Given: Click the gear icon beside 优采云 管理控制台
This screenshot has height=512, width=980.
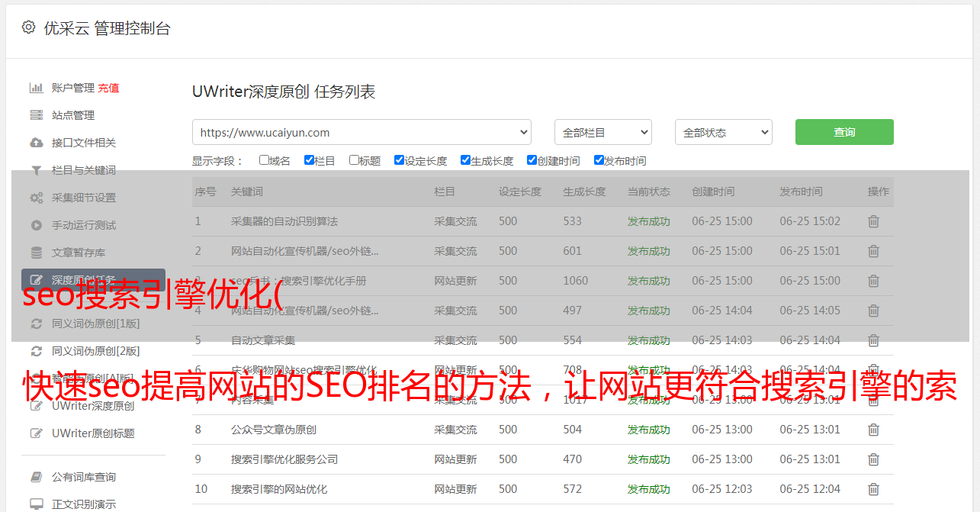Looking at the screenshot, I should (28, 27).
